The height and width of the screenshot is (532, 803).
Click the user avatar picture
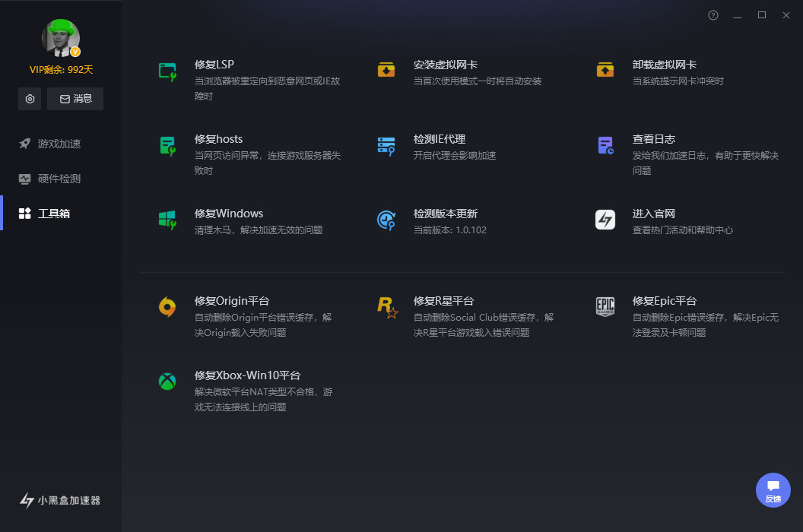[60, 37]
